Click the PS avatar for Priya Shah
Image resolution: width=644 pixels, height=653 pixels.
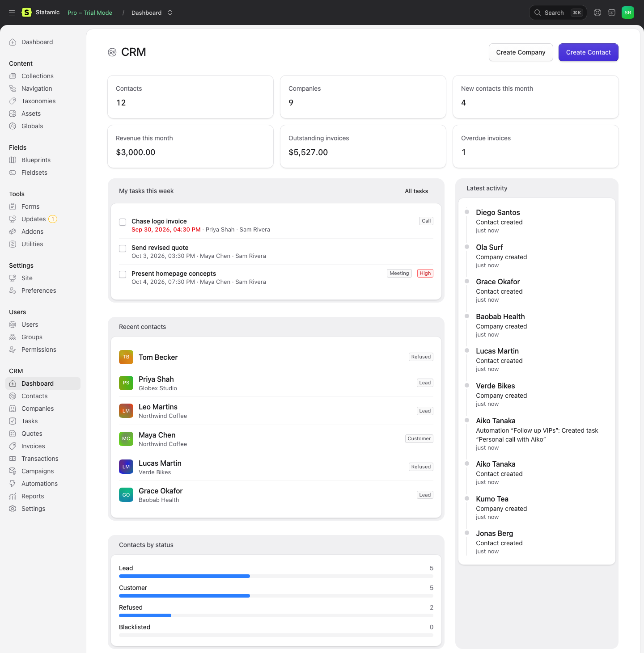coord(126,383)
